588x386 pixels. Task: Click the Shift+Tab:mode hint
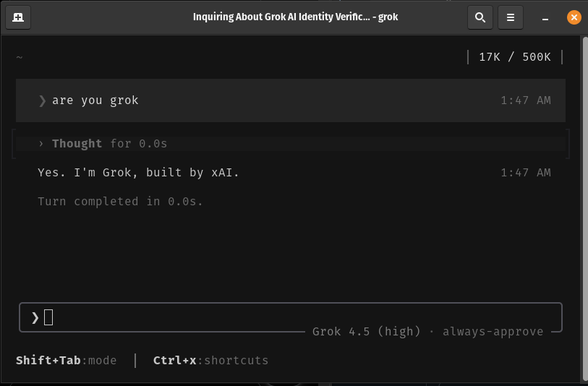pyautogui.click(x=66, y=361)
